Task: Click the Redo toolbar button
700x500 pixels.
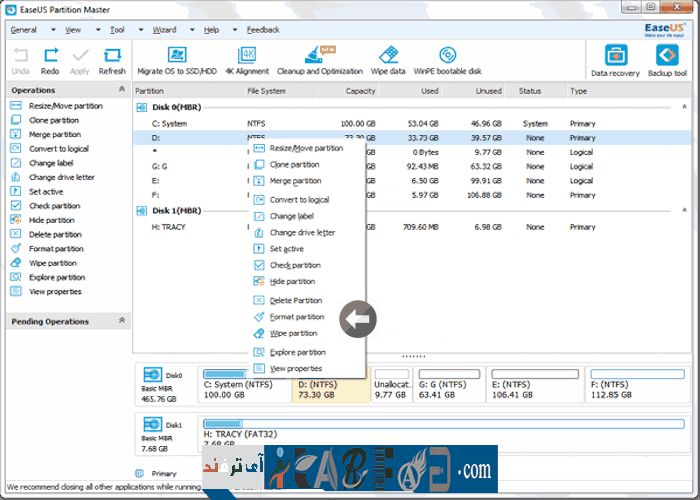Action: tap(50, 59)
